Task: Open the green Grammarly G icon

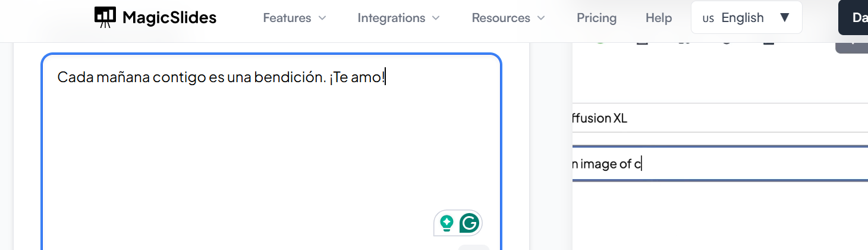Action: point(470,223)
